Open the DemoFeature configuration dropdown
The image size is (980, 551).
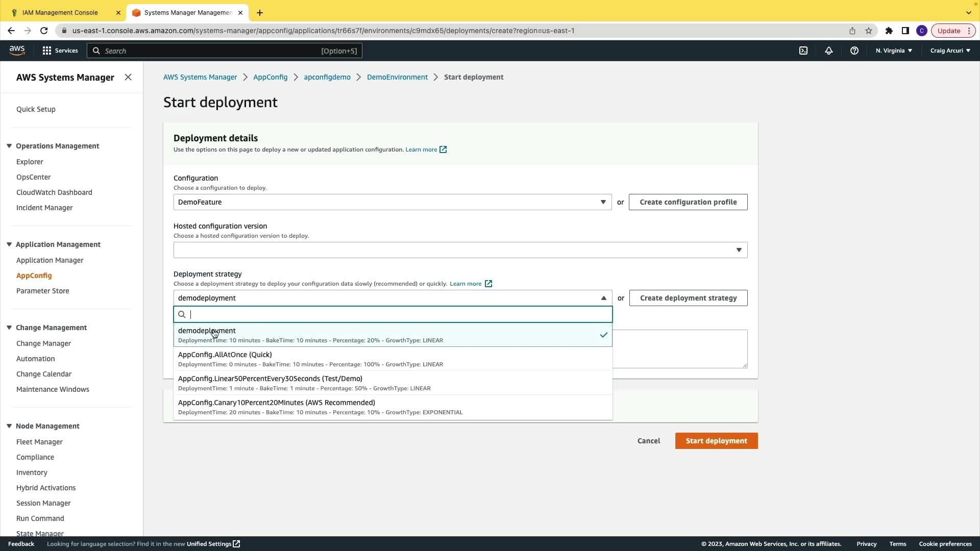pos(392,202)
